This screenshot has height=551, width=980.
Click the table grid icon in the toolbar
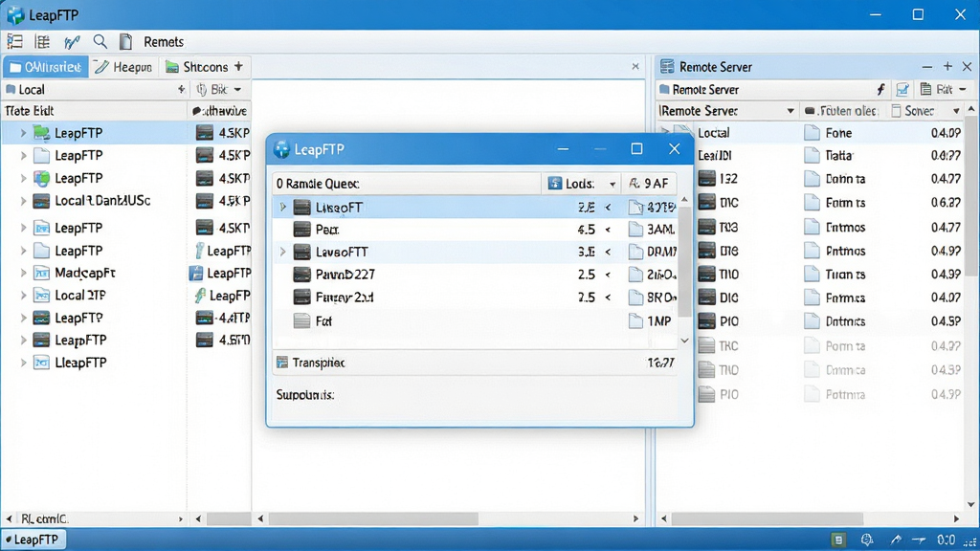point(42,42)
